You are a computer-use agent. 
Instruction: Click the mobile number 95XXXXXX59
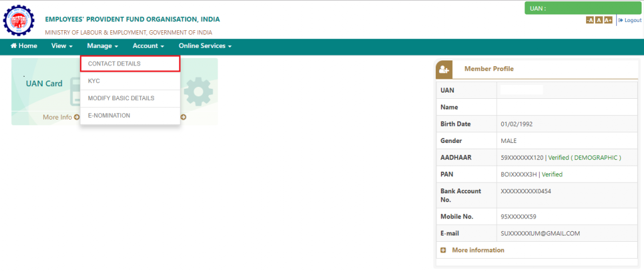pos(518,217)
